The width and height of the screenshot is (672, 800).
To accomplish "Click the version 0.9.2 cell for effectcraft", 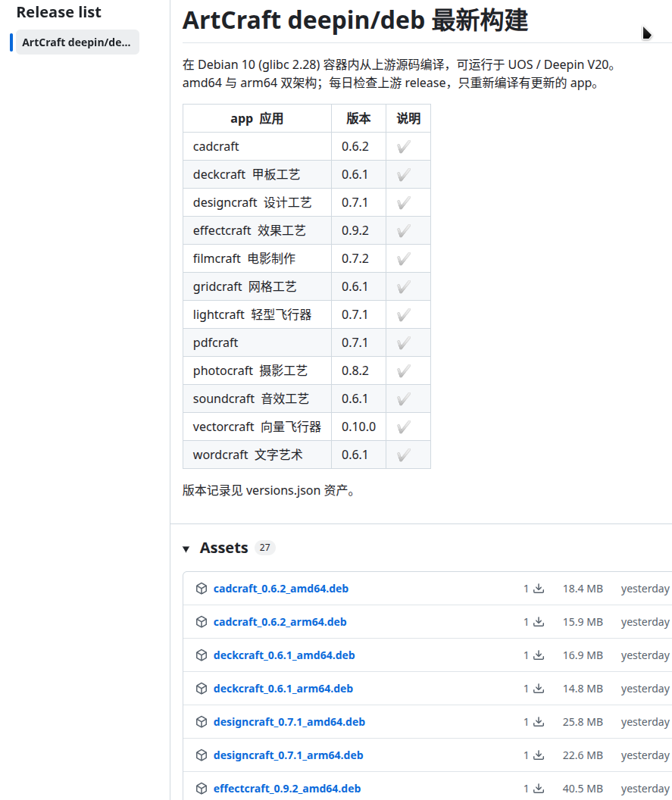I will [358, 230].
